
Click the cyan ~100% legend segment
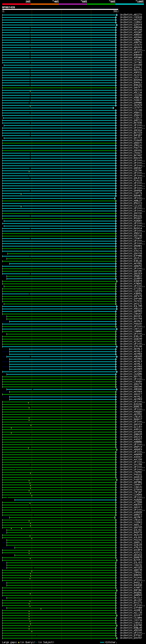(130, 4)
